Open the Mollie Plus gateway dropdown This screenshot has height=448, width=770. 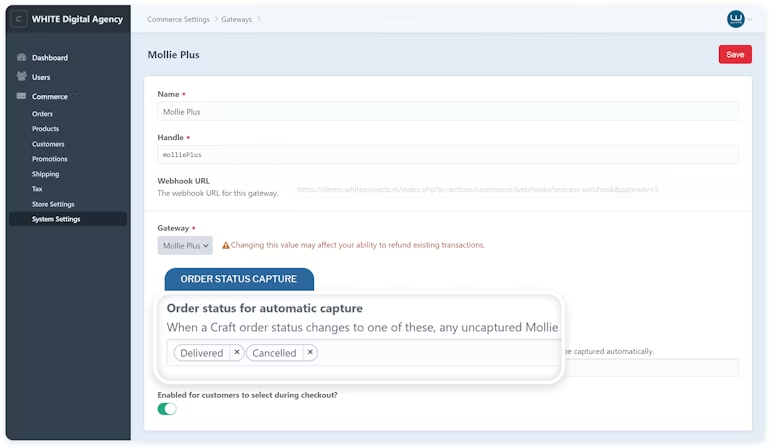[x=185, y=245]
